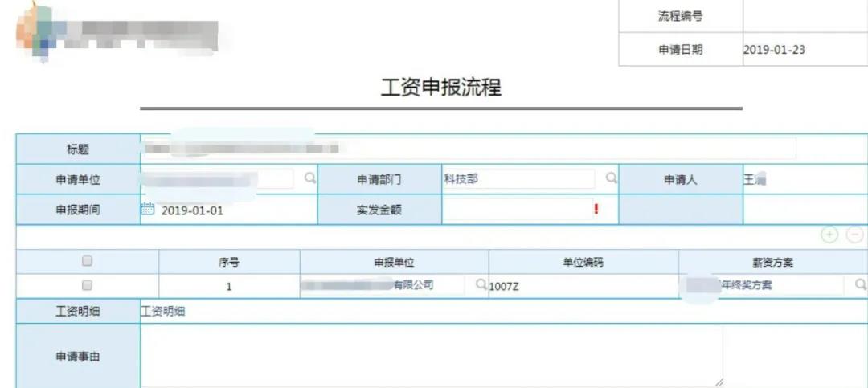Click 年终奖方案 salary plan field
Screen dimensions: 868x388
click(x=772, y=285)
